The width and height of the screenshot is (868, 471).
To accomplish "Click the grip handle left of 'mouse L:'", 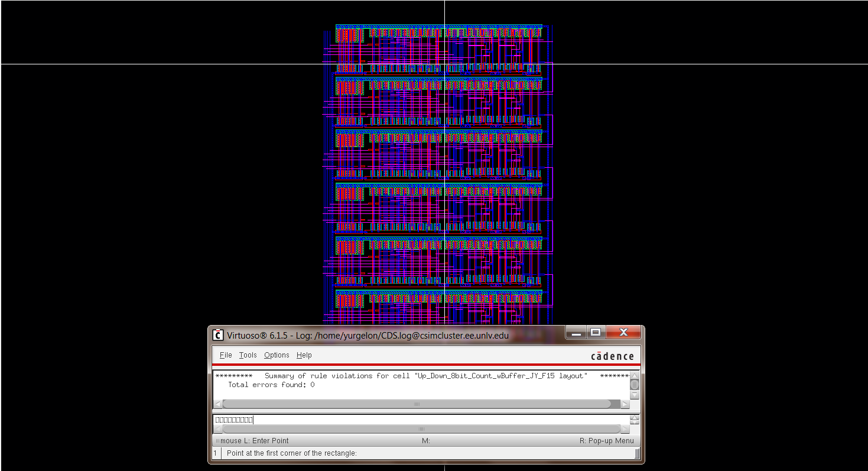I will [x=217, y=441].
